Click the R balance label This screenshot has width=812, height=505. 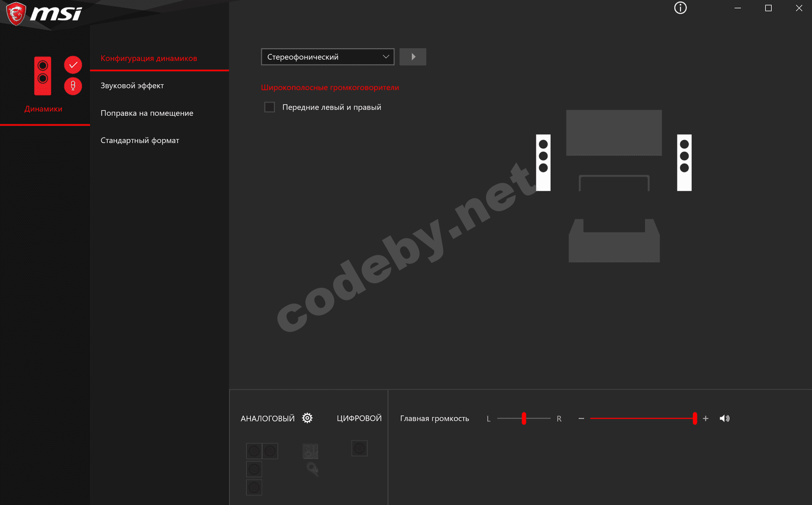(559, 419)
